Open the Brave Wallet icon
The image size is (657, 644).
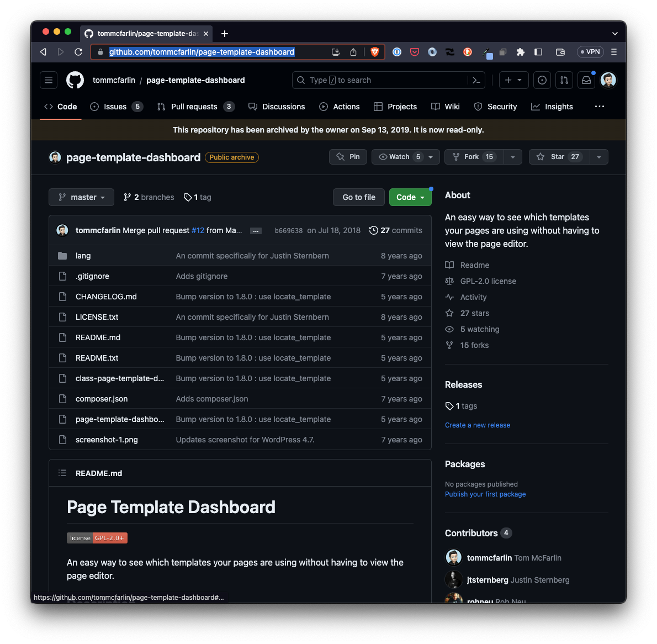tap(560, 52)
